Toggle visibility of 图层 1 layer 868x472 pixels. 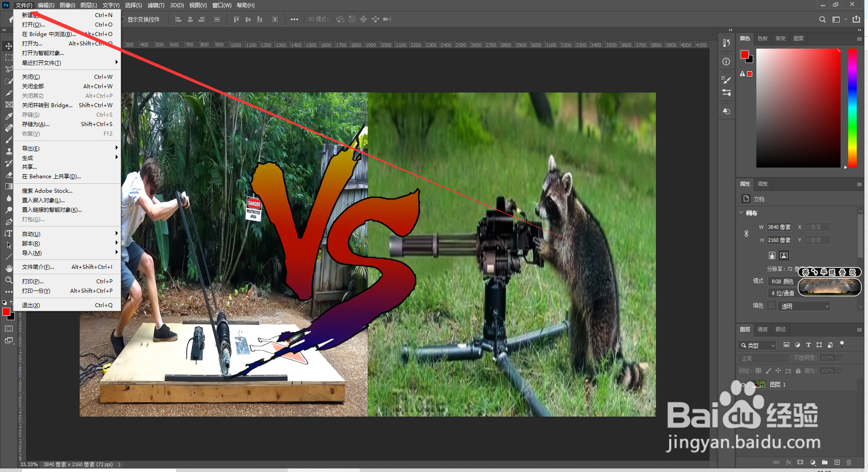point(743,385)
